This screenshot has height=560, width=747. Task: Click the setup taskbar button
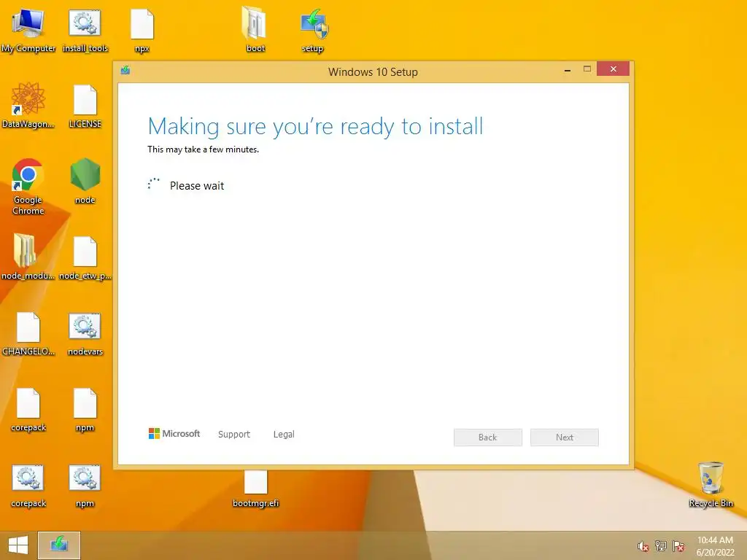59,545
